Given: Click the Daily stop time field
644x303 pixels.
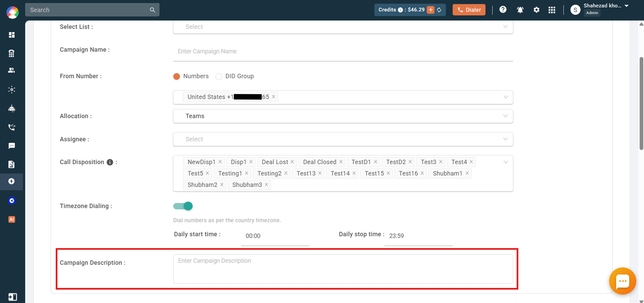Looking at the screenshot, I should (x=418, y=236).
